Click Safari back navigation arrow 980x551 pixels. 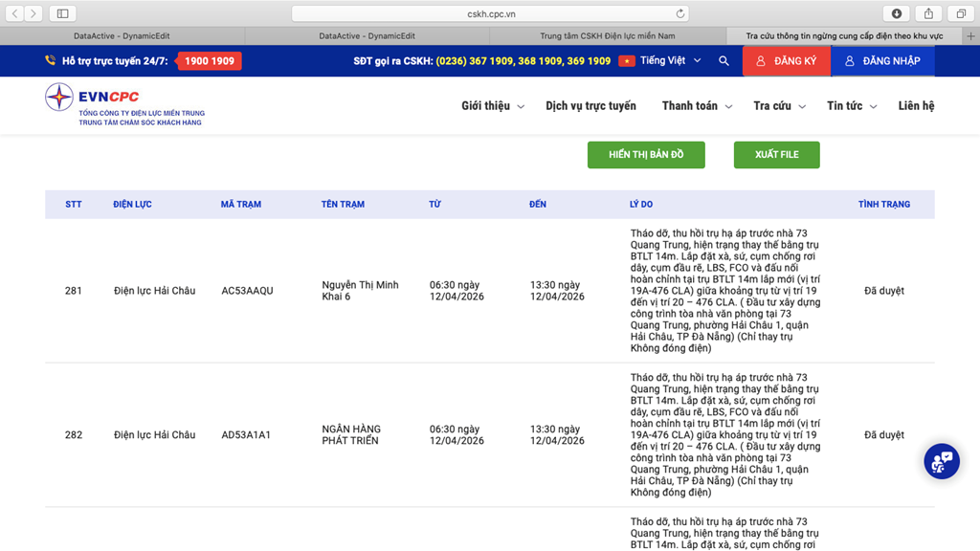coord(15,13)
